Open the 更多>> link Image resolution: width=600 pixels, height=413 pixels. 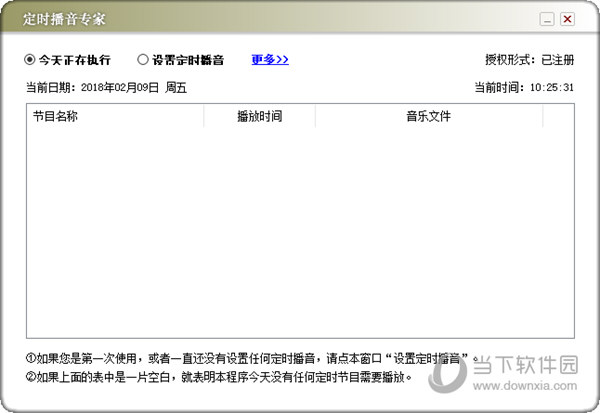coord(270,60)
